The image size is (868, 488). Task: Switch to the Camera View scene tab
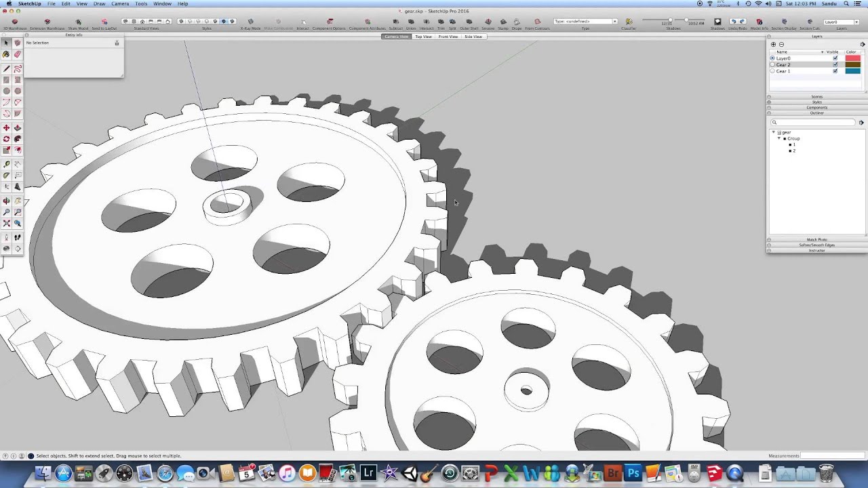click(397, 37)
